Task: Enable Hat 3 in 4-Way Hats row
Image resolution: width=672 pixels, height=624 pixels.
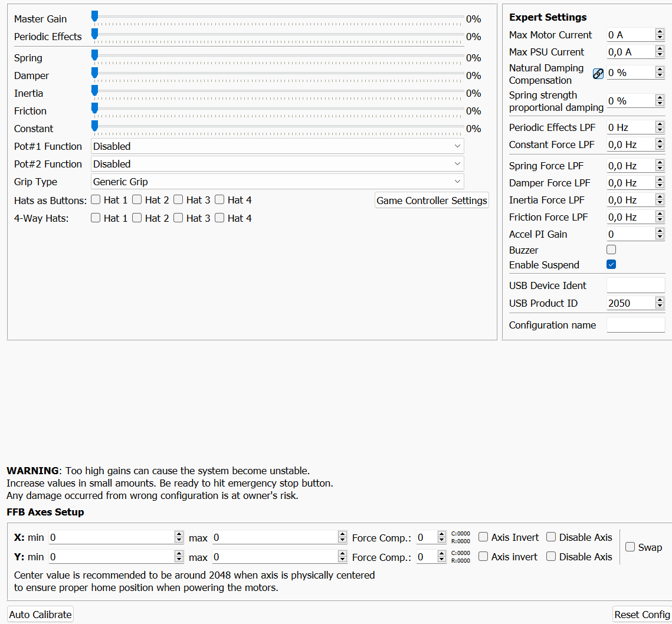Action: coord(178,218)
